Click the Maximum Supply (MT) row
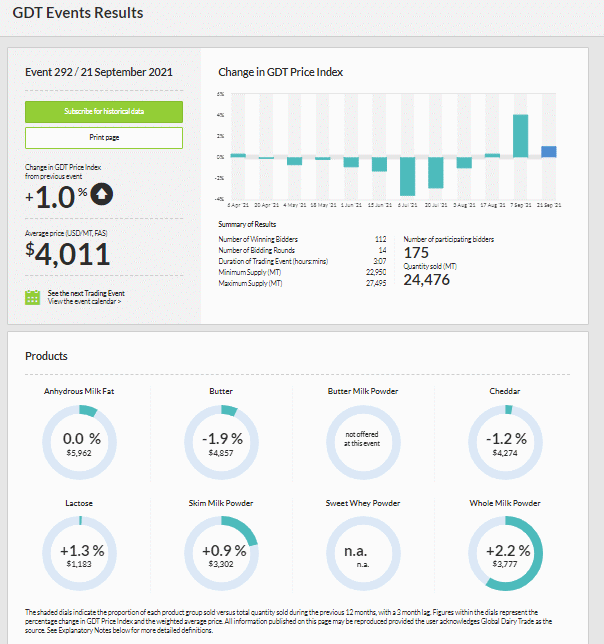Viewport: 604px width, 644px height. click(x=302, y=283)
